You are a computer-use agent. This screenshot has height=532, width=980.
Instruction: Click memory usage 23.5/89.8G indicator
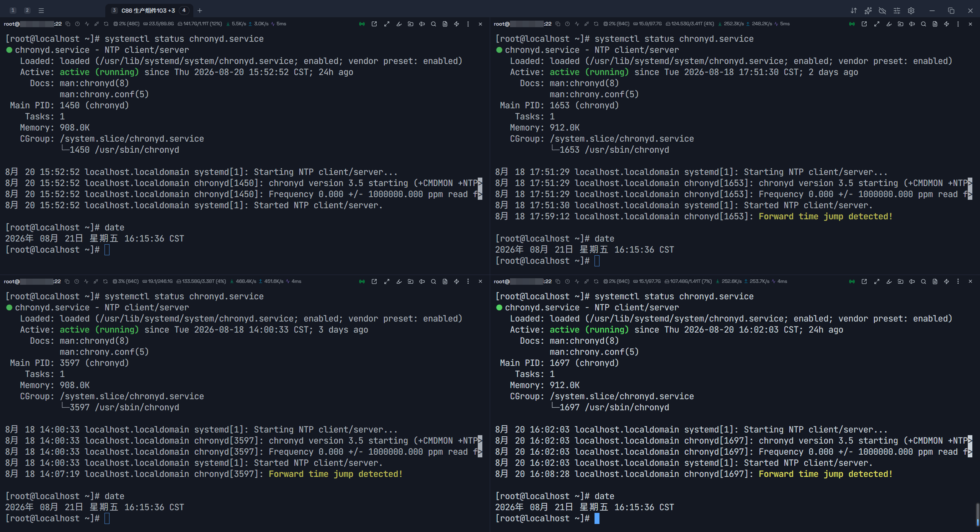point(158,24)
